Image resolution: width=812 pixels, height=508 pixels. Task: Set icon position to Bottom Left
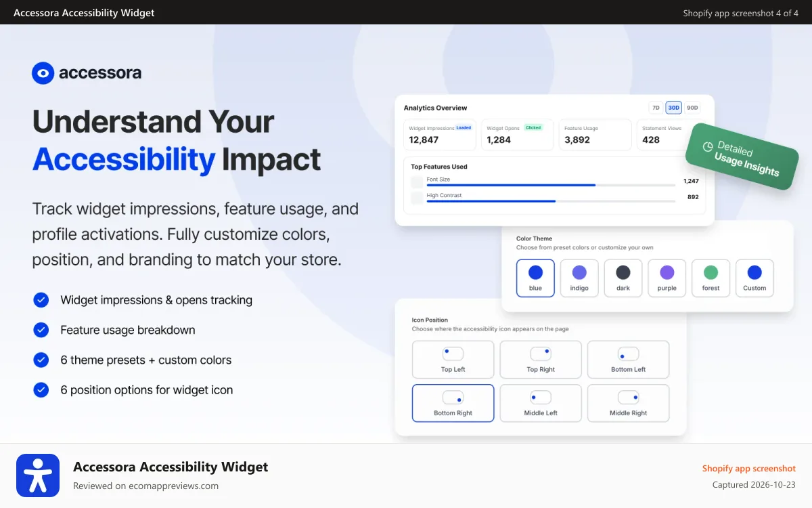point(629,360)
